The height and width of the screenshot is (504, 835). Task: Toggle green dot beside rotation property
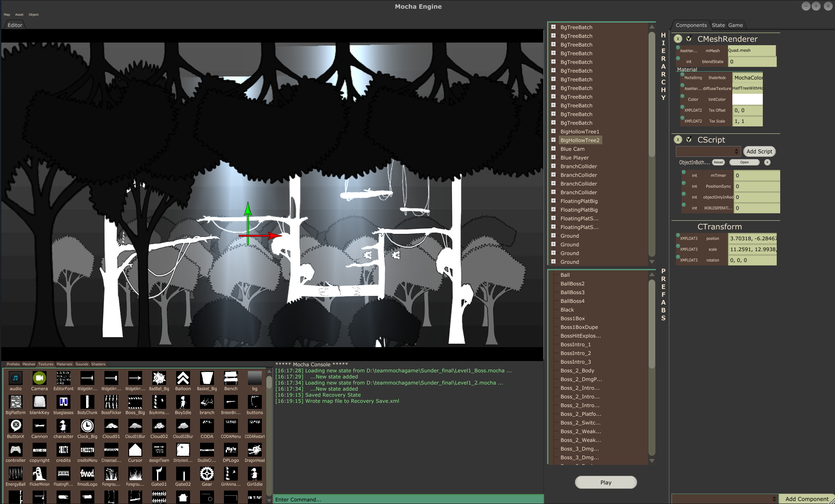(678, 257)
